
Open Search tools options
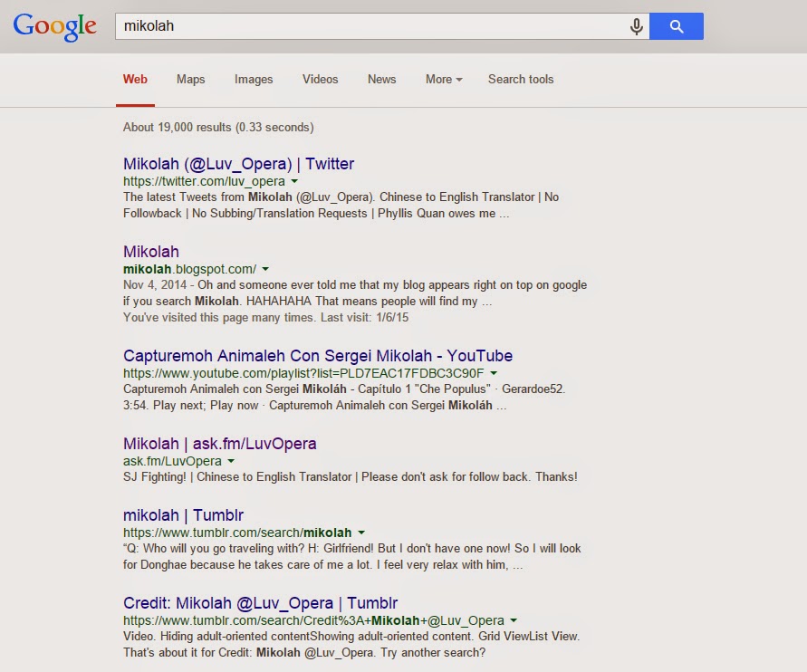pyautogui.click(x=521, y=79)
